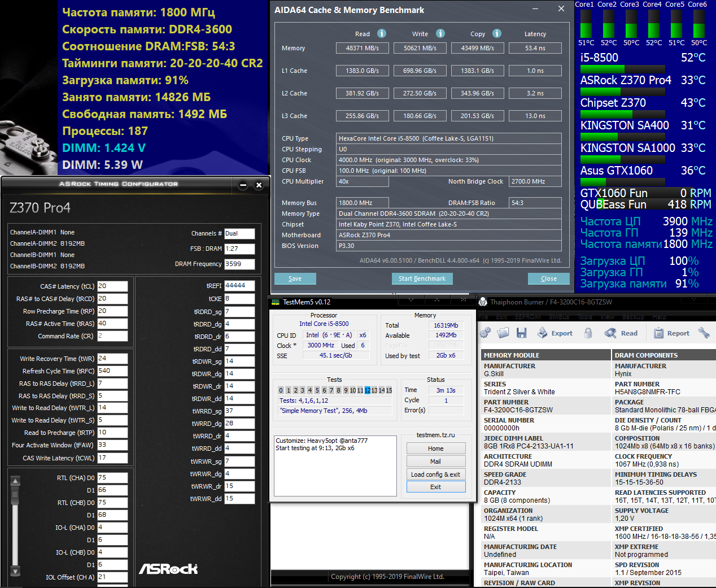
Task: Open the gears settings icon in Thaiphoon Burner
Action: coord(485,333)
